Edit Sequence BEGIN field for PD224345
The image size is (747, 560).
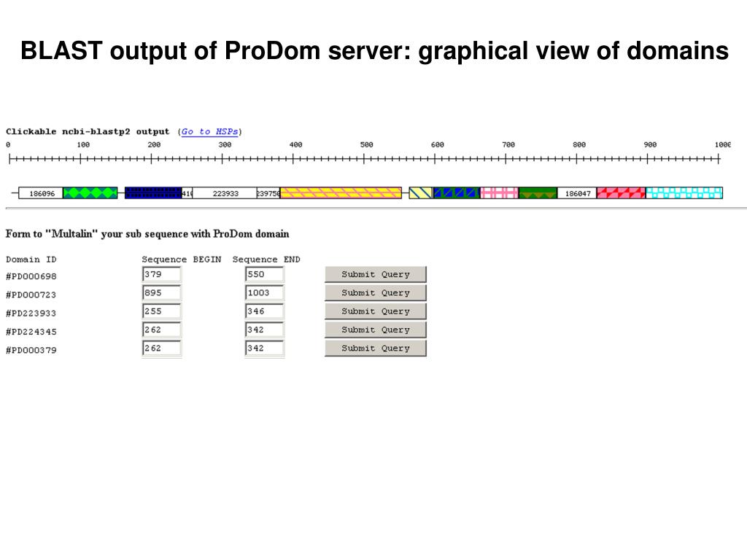161,330
